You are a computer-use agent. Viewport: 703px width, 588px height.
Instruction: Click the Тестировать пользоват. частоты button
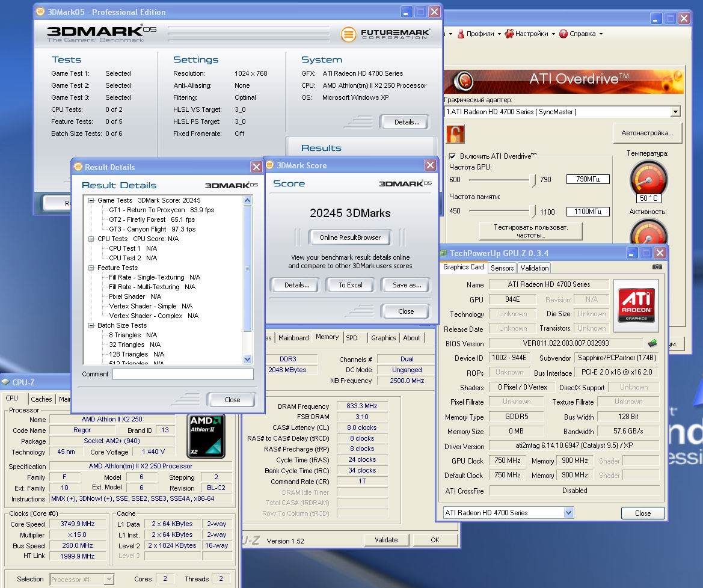531,231
